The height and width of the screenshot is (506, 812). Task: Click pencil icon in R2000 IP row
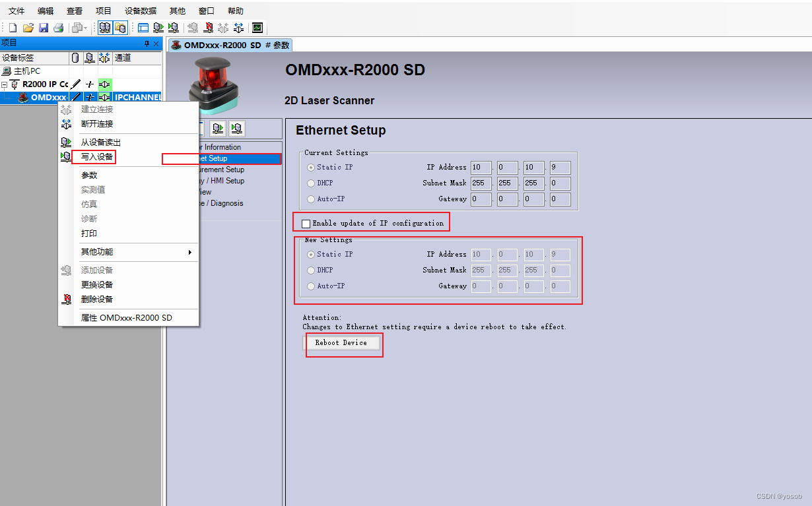[x=76, y=84]
